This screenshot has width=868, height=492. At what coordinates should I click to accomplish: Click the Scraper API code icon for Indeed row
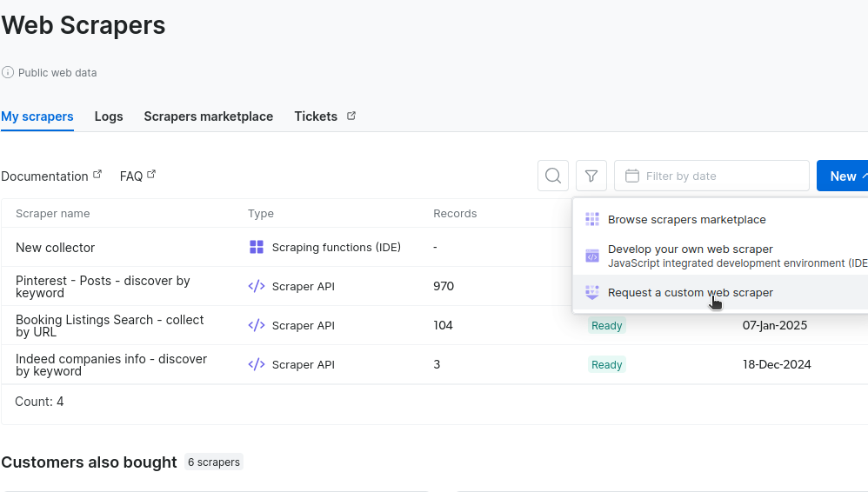coord(257,364)
